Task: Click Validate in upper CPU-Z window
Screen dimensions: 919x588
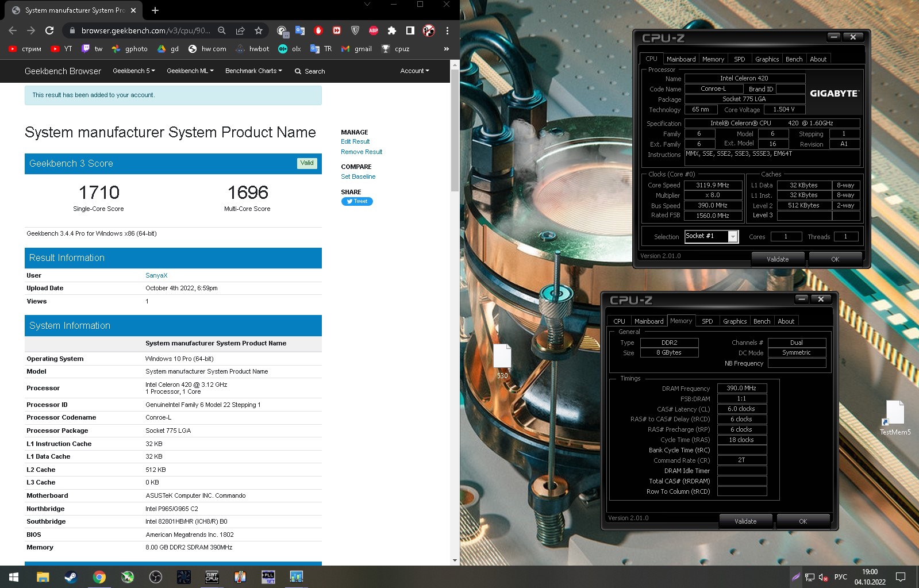Action: [778, 259]
